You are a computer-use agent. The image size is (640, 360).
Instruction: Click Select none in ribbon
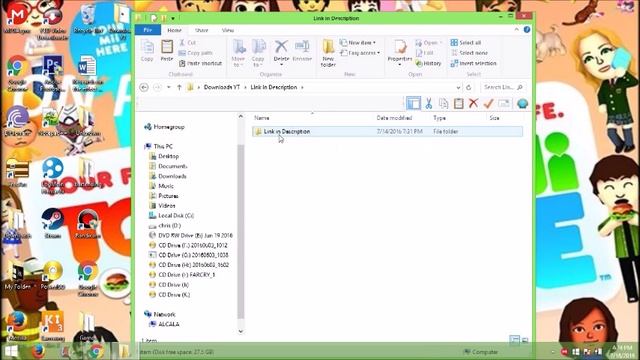click(x=469, y=53)
